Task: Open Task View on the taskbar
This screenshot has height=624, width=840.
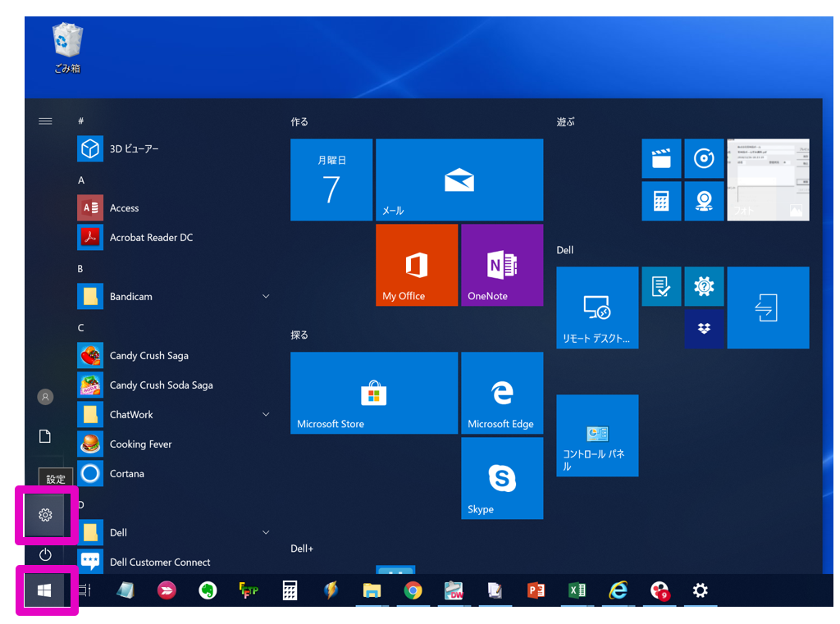Action: tap(84, 590)
